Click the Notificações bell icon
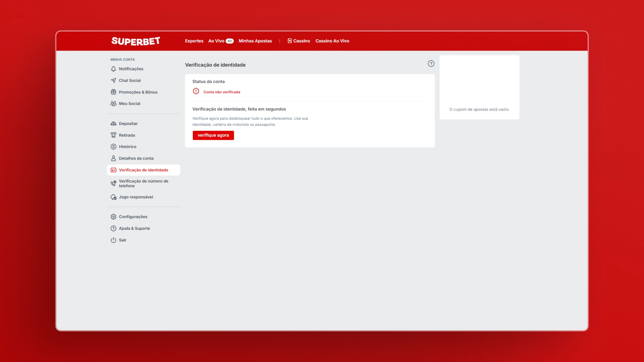This screenshot has height=362, width=644. click(x=114, y=68)
